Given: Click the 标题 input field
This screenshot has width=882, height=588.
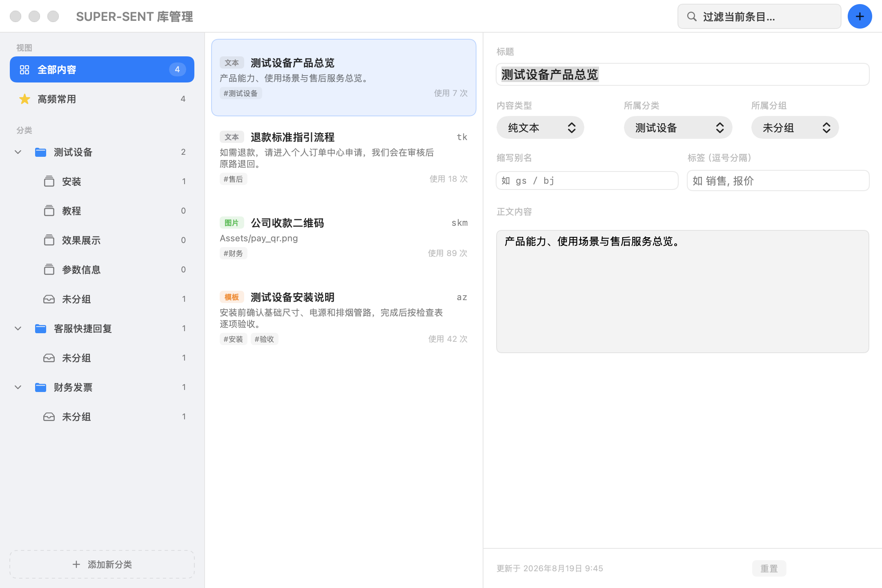Looking at the screenshot, I should click(683, 74).
